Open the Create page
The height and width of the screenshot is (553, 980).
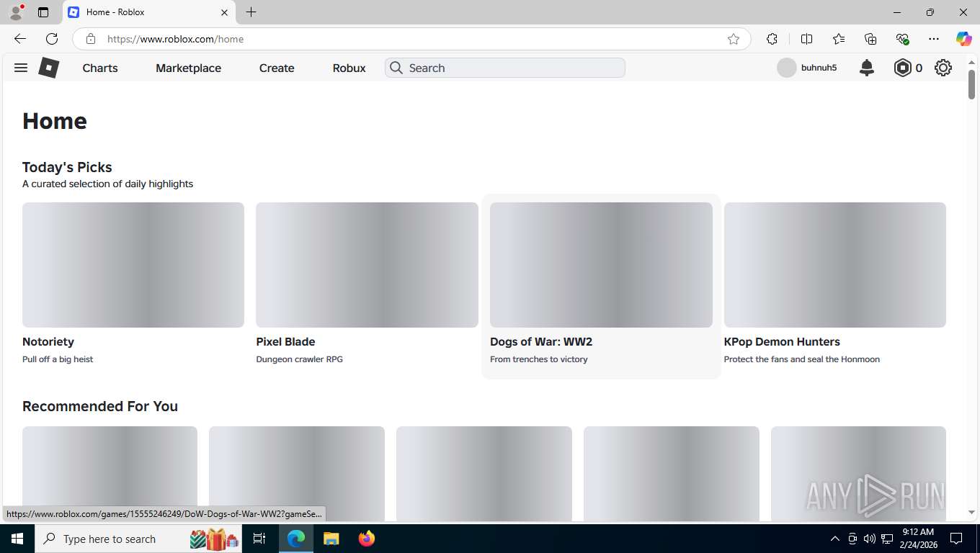coord(277,68)
